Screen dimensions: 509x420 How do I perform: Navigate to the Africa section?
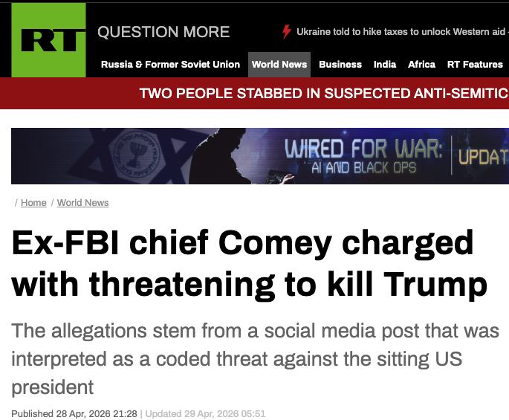pos(421,65)
